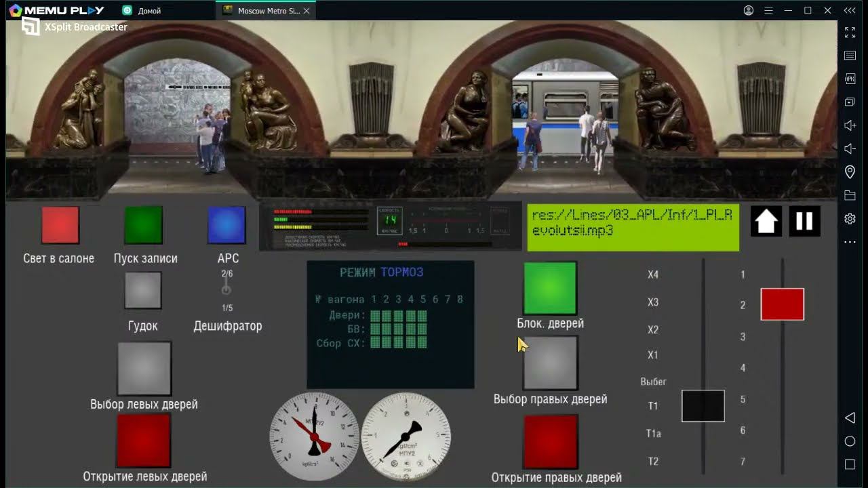This screenshot has width=868, height=488.
Task: Toggle green Блок. дверей button
Action: (x=550, y=288)
